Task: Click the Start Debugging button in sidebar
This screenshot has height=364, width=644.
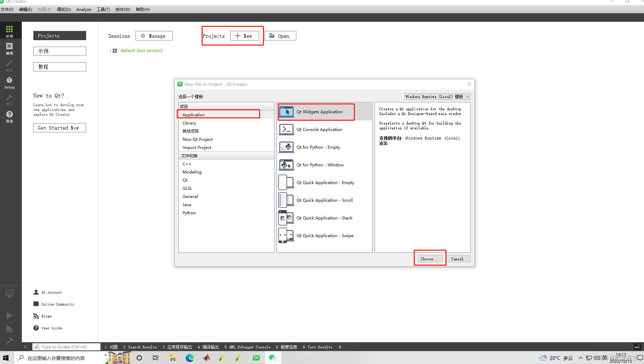Action: (10, 329)
